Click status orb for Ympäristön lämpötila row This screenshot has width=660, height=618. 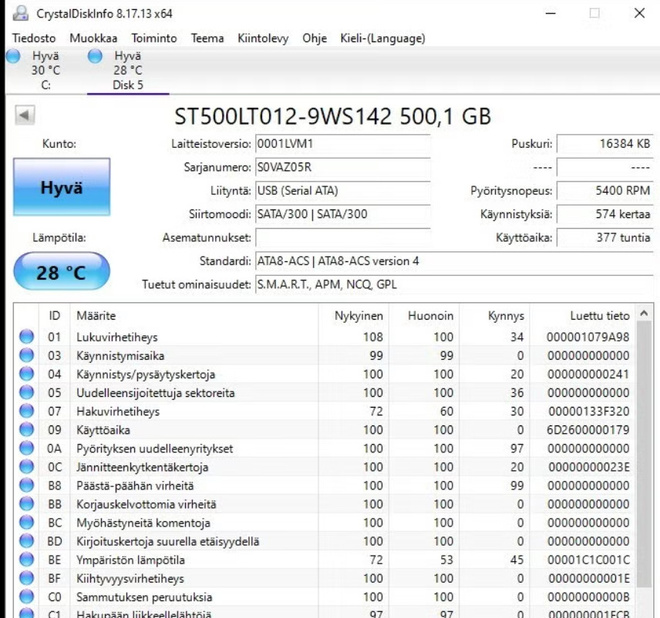[x=27, y=559]
